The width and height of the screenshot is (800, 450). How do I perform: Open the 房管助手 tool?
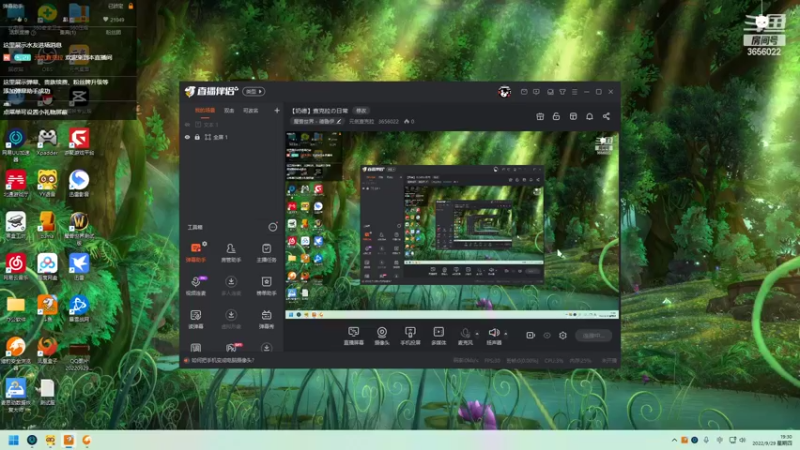pyautogui.click(x=231, y=253)
